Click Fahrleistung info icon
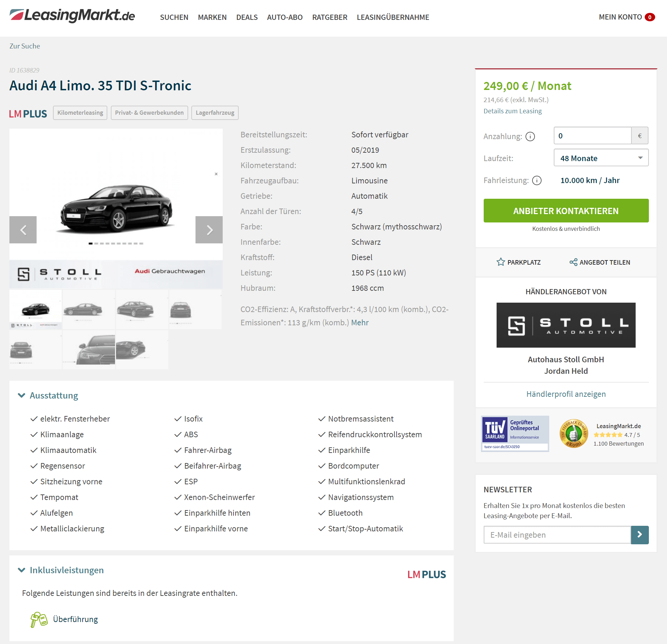The width and height of the screenshot is (667, 644). [x=537, y=180]
